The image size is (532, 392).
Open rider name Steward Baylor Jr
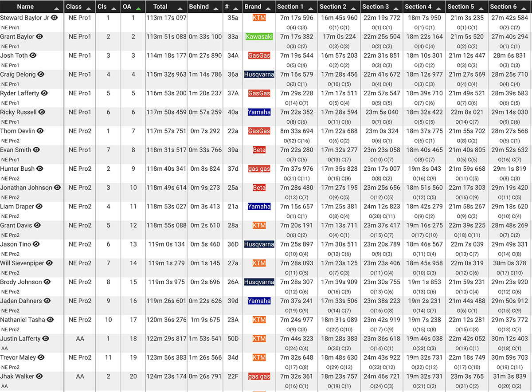pyautogui.click(x=25, y=18)
